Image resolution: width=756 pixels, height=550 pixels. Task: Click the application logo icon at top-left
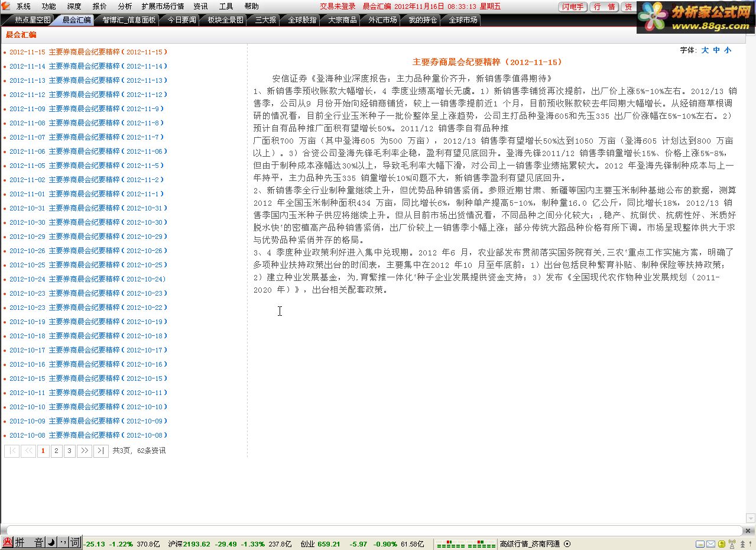click(x=5, y=6)
